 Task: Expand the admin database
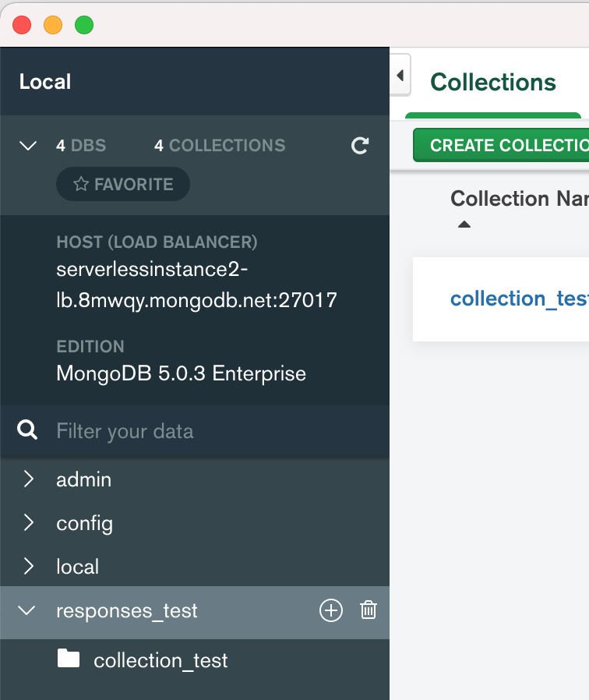click(x=26, y=479)
